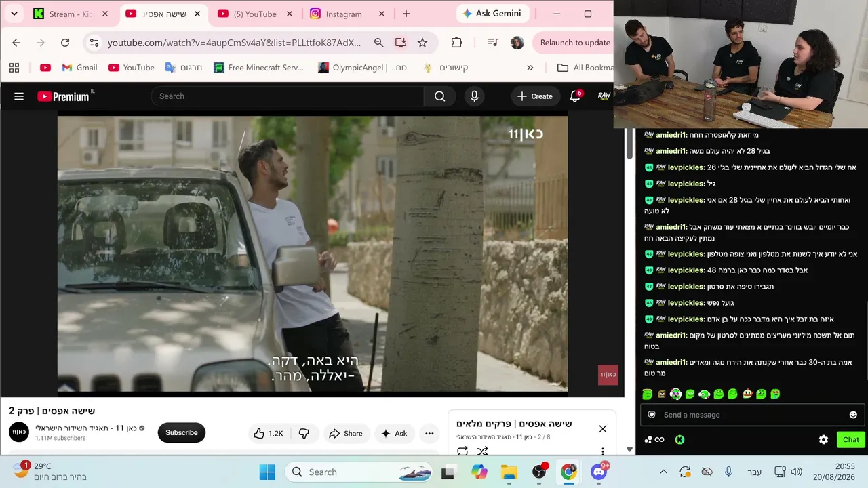Viewport: 868px width, 488px height.
Task: Open media controls in Chrome toolbar
Action: 493,43
